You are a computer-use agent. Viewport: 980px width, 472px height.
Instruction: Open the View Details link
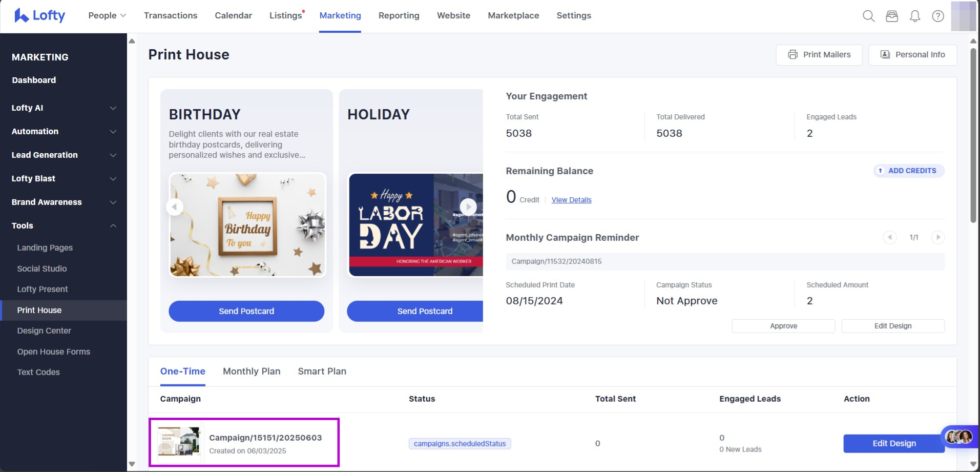[571, 200]
